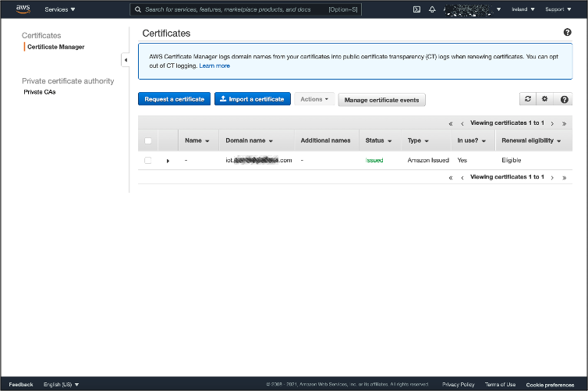588x391 pixels.
Task: Open the Services menu
Action: pyautogui.click(x=59, y=9)
